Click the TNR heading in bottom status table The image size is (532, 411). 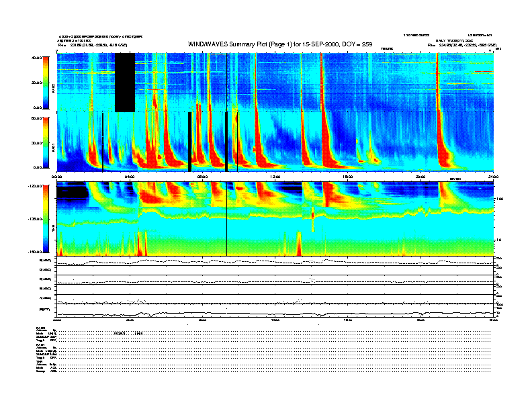39,361
